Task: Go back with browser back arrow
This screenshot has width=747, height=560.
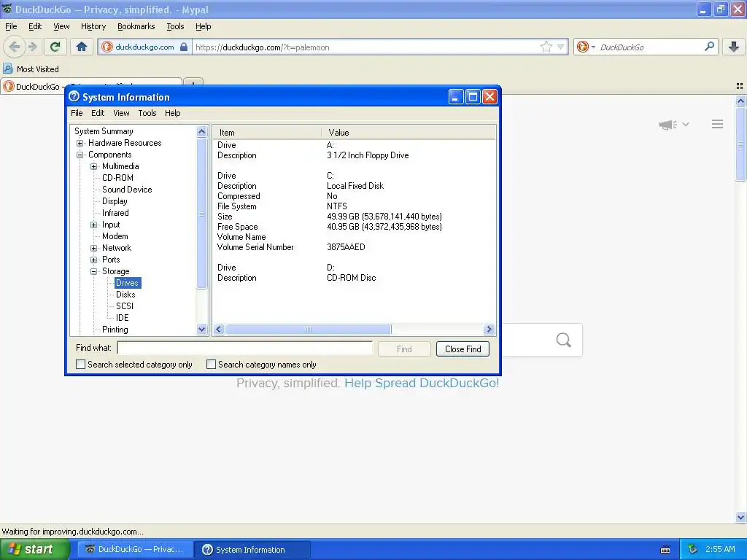Action: [15, 47]
